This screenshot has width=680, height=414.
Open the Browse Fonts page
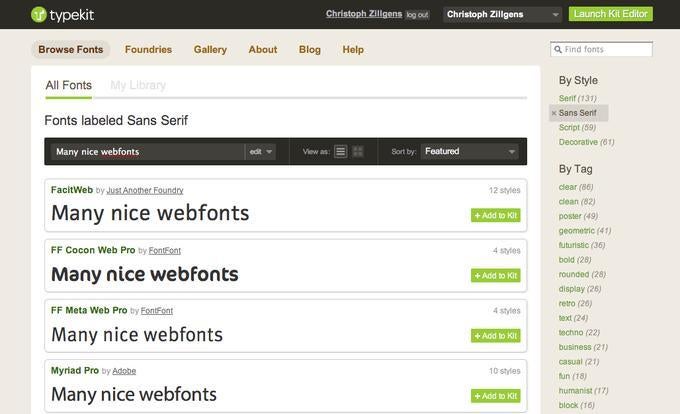71,49
